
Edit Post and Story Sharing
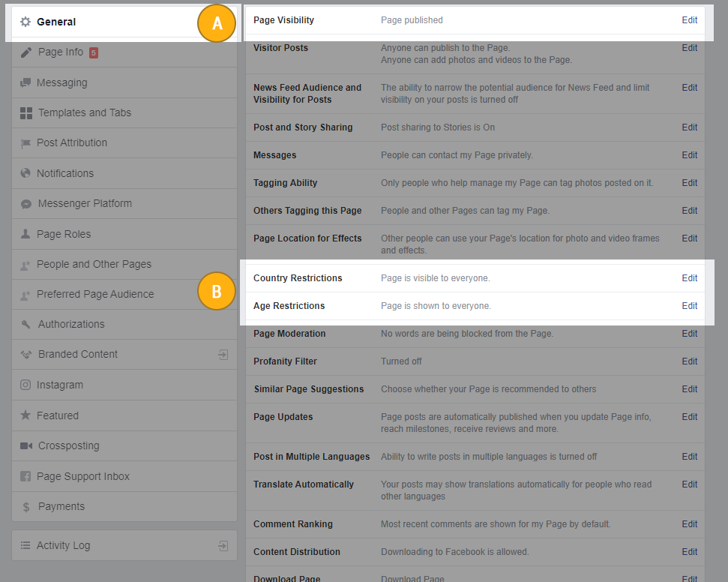[690, 127]
